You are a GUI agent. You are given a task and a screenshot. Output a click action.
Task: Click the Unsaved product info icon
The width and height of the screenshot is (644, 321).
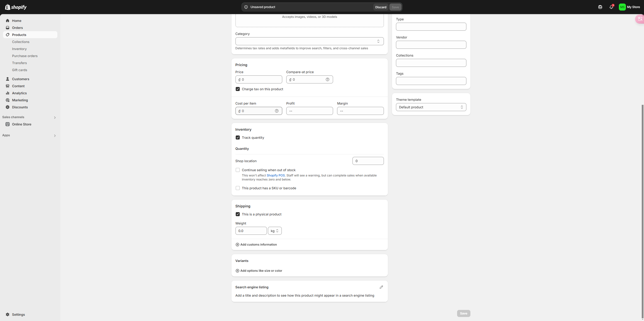click(x=246, y=7)
